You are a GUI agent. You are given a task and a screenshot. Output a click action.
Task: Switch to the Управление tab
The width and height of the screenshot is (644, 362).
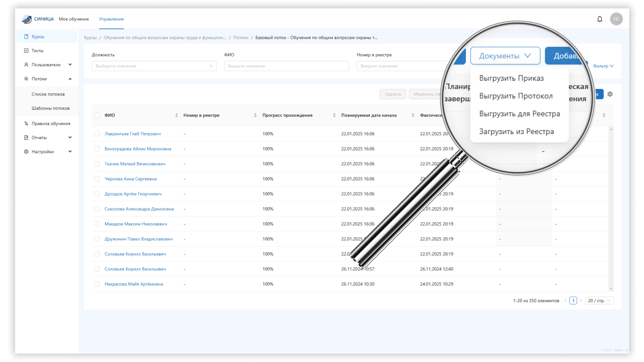pos(111,19)
